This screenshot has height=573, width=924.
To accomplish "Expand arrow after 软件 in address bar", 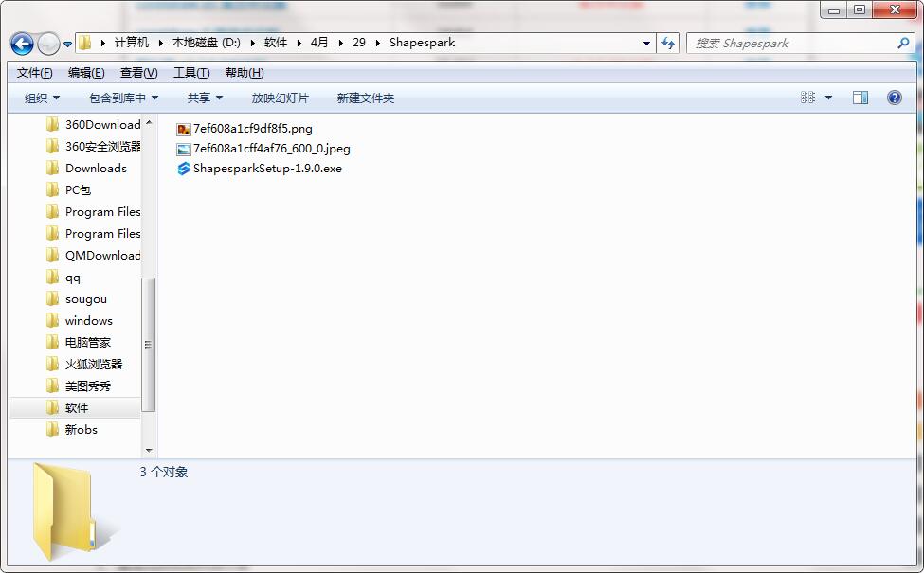I will (x=299, y=43).
